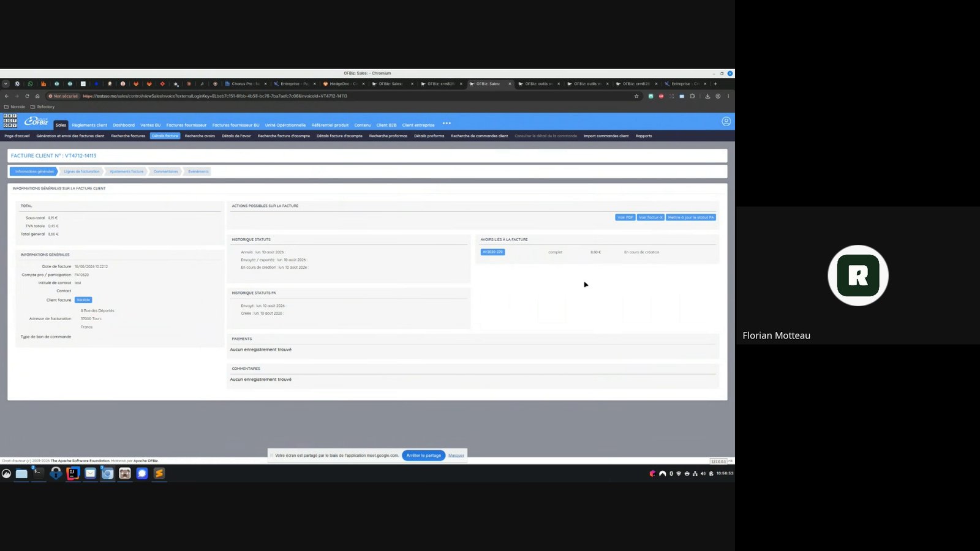The width and height of the screenshot is (980, 551).
Task: Click the Voir PDF button
Action: [x=625, y=217]
